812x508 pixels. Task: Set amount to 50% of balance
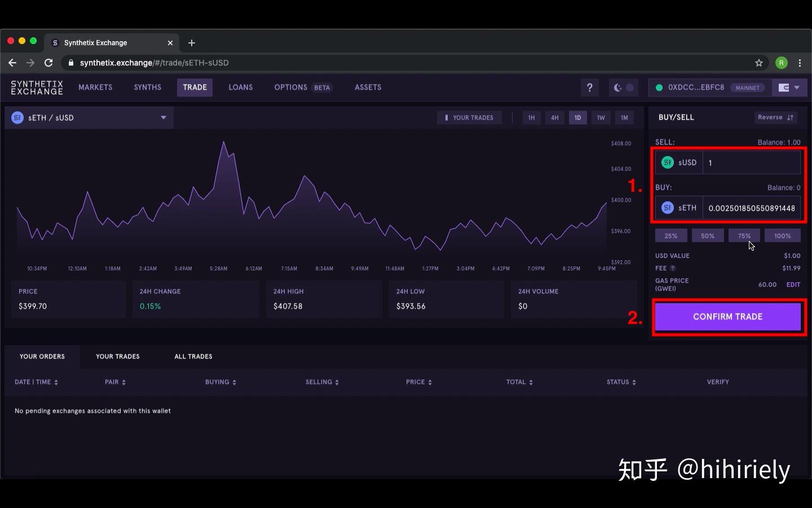708,236
